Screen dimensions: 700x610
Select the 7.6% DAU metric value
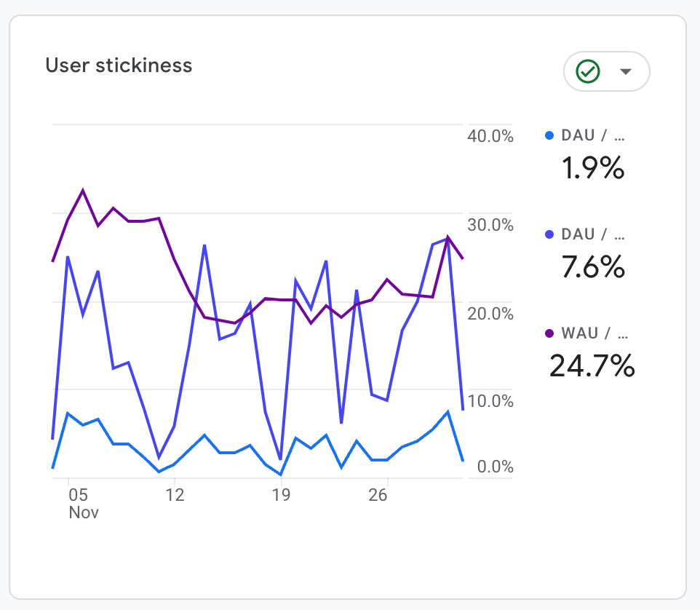click(x=592, y=267)
